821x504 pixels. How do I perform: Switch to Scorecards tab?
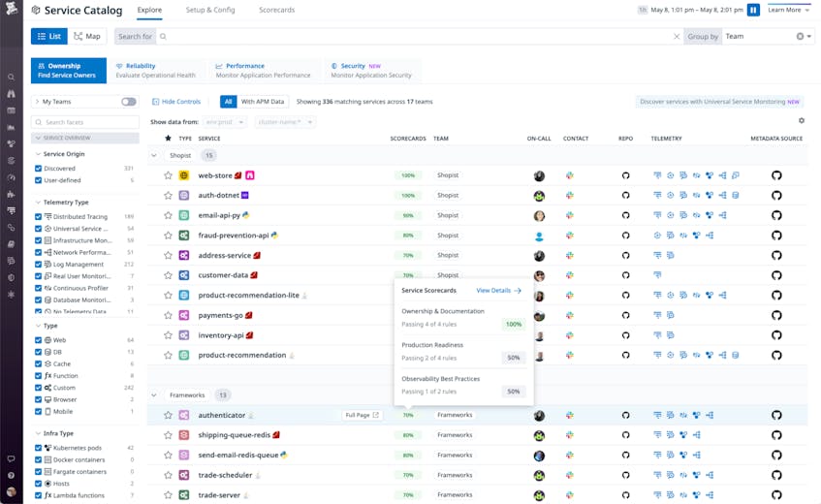pyautogui.click(x=276, y=10)
